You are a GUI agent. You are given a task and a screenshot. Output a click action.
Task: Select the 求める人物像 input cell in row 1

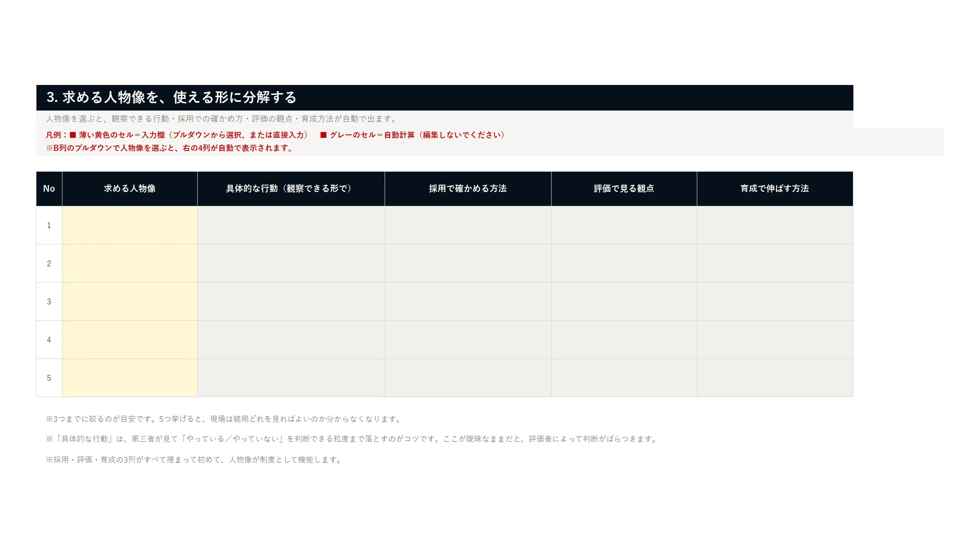(130, 225)
